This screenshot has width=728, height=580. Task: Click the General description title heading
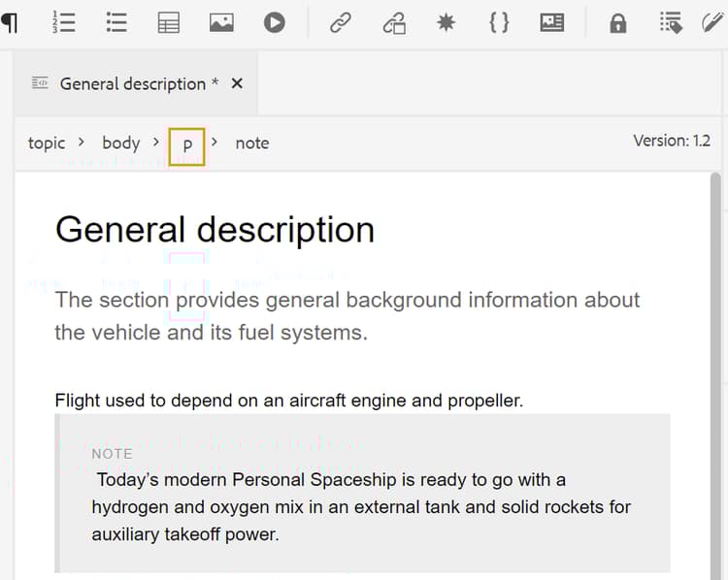(x=215, y=230)
